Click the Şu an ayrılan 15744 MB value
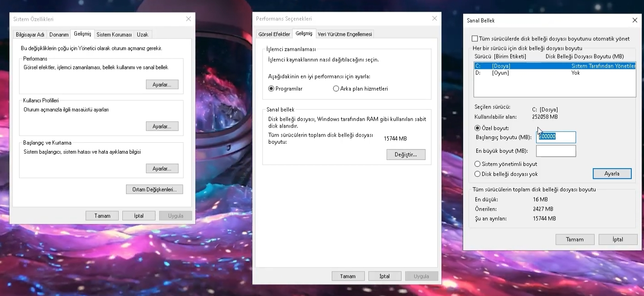 click(x=544, y=218)
